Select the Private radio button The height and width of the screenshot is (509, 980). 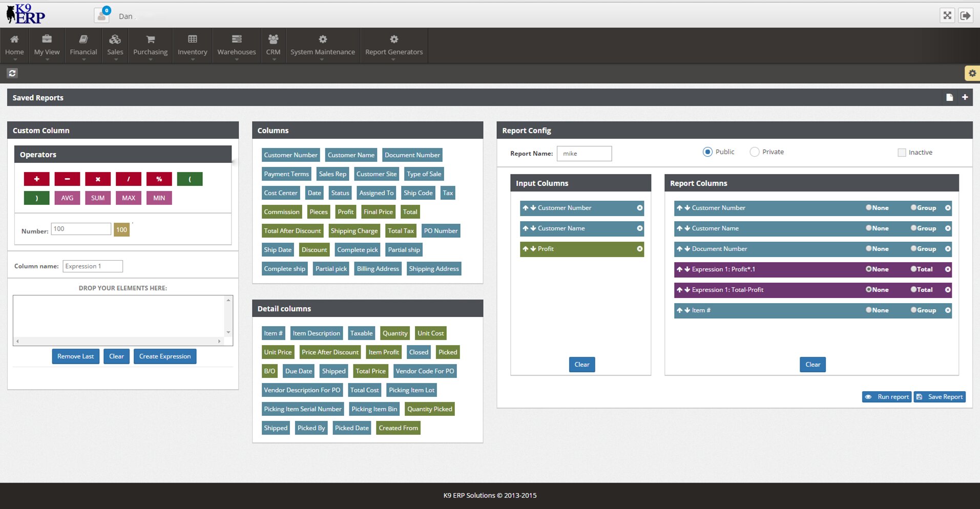(754, 152)
